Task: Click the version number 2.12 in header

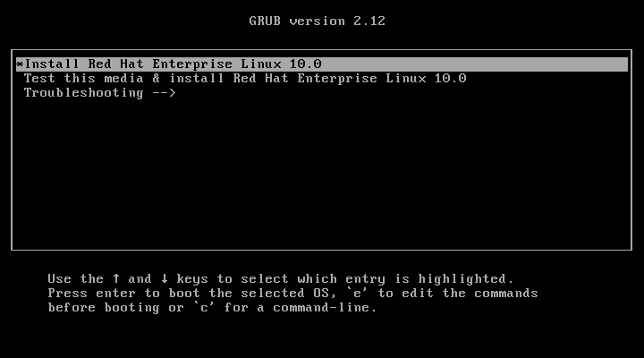Action: [369, 21]
